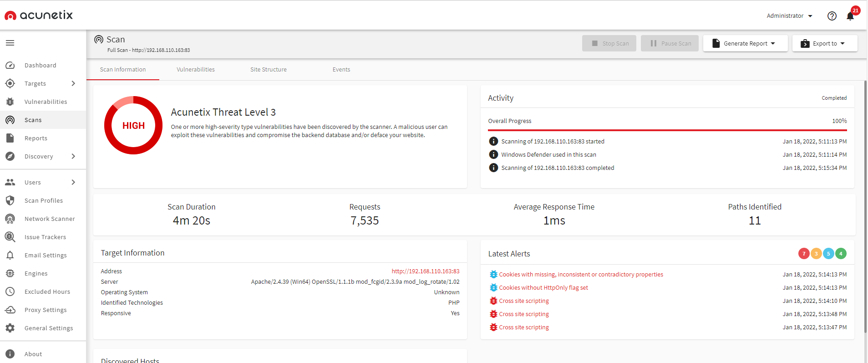Open the target address http://192.168.110.163:83 link

tap(426, 271)
